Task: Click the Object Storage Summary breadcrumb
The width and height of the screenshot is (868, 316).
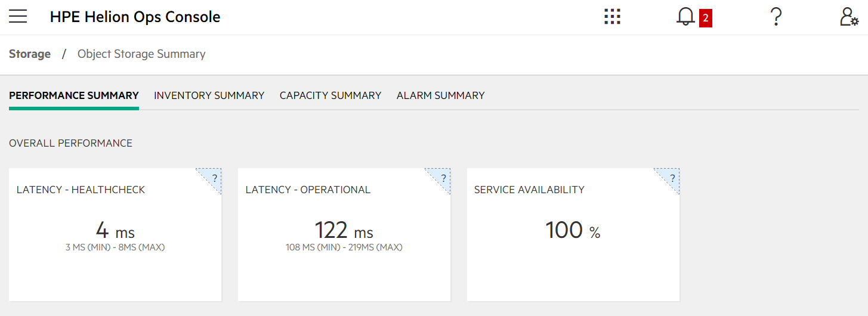Action: pos(141,54)
